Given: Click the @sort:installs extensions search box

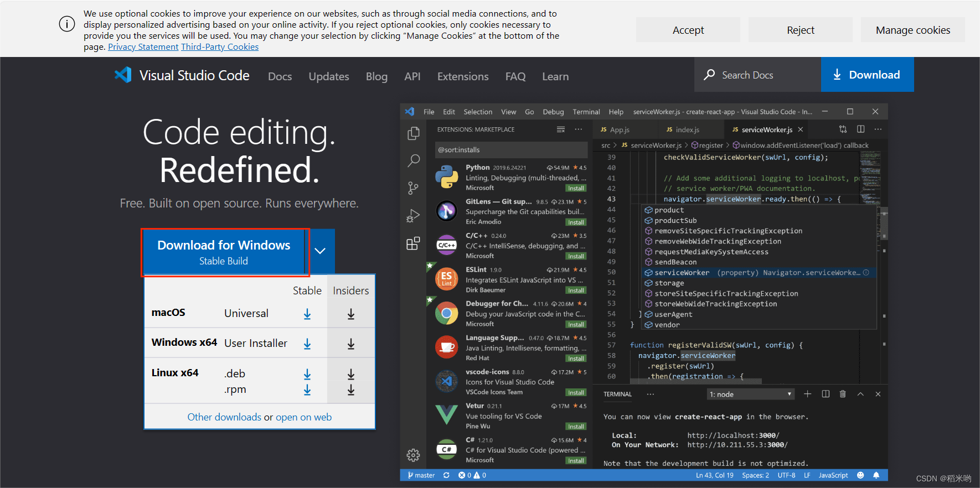Looking at the screenshot, I should (511, 150).
